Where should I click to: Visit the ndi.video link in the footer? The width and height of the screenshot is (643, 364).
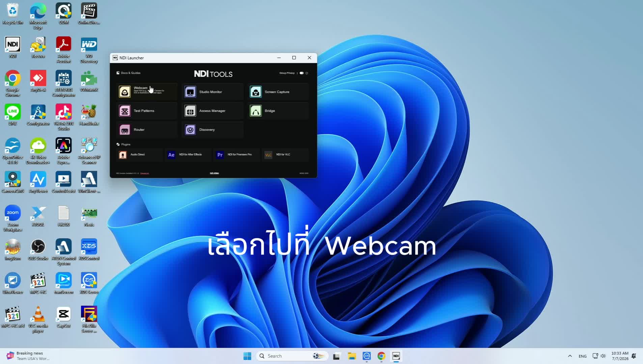coord(214,173)
